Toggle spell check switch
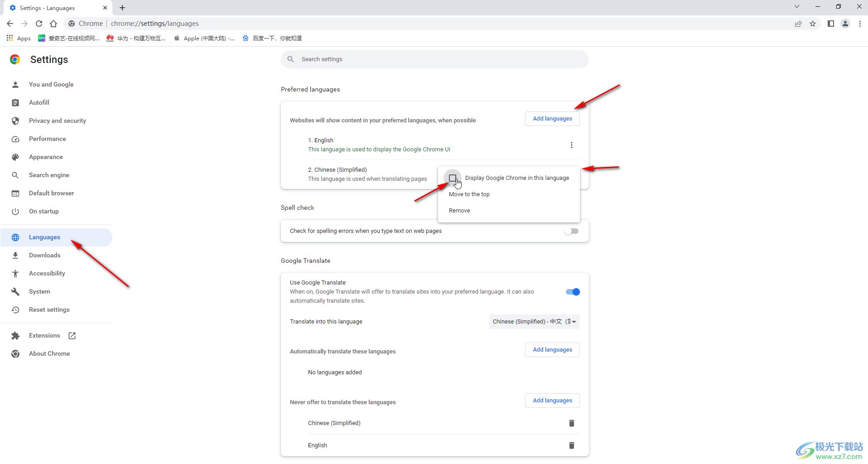This screenshot has height=464, width=868. click(x=572, y=231)
